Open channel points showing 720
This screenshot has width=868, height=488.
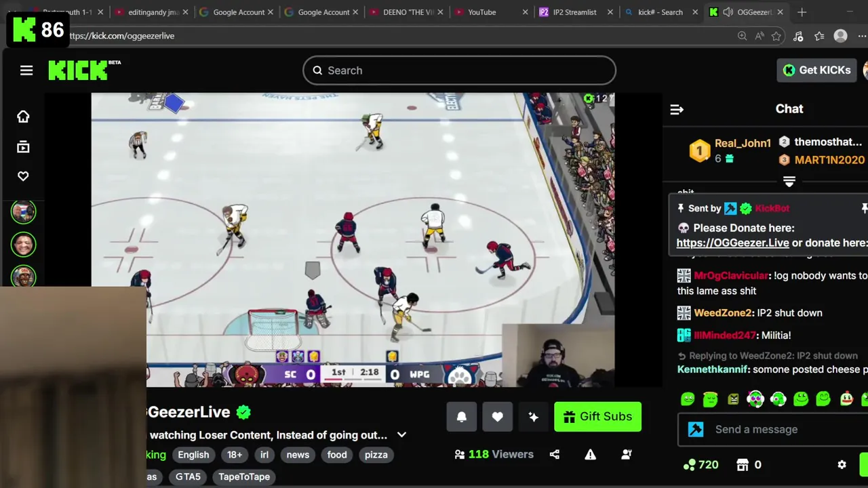point(701,464)
